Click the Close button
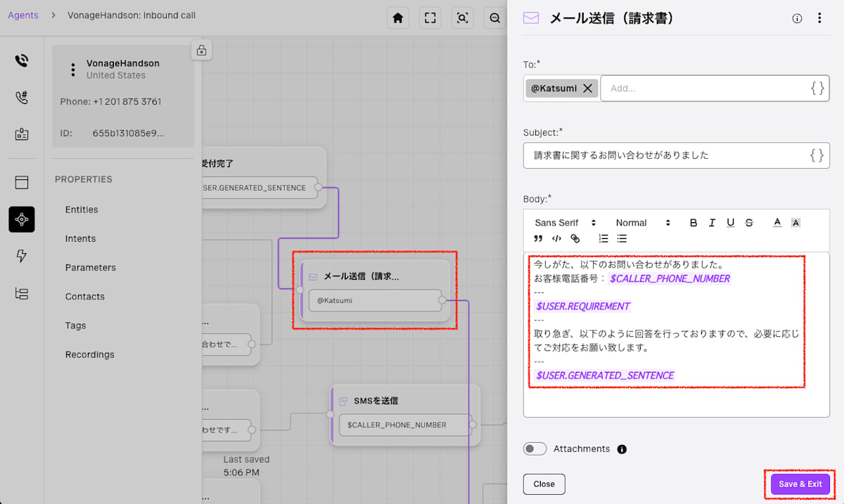The height and width of the screenshot is (504, 844). coord(544,484)
